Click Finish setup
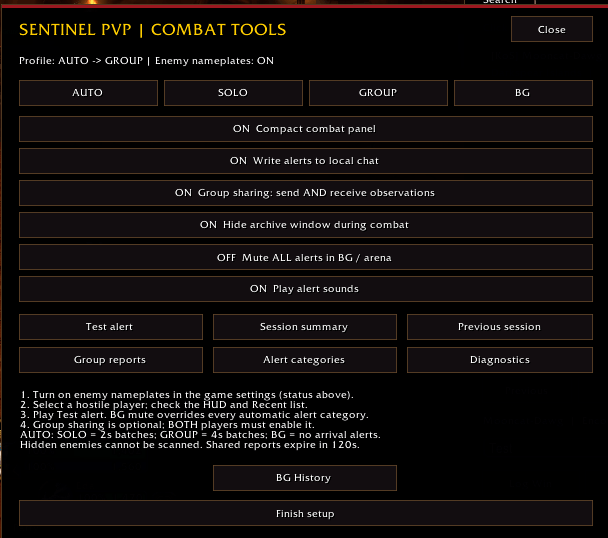608x538 pixels. (306, 513)
